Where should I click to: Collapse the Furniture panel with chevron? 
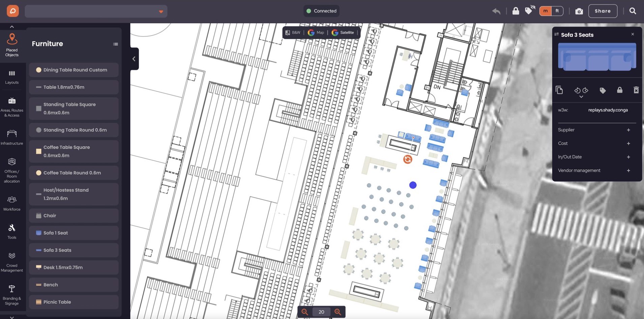[134, 59]
